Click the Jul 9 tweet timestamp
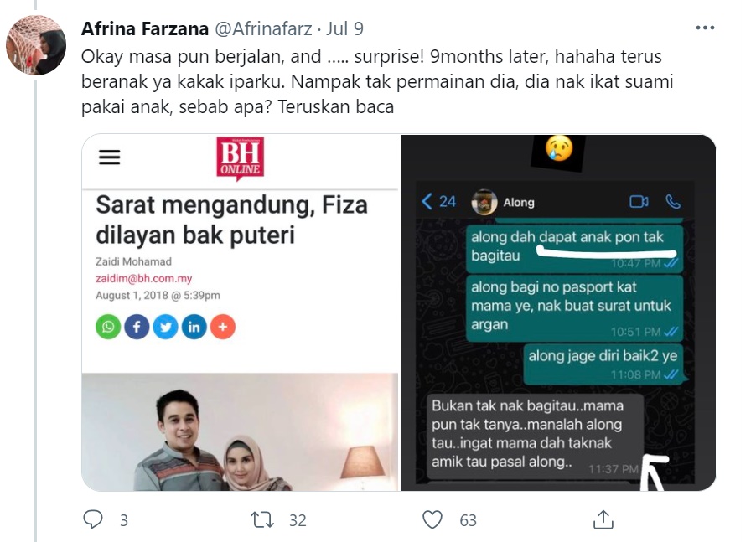Viewport: 756px width, 542px height. [x=344, y=29]
